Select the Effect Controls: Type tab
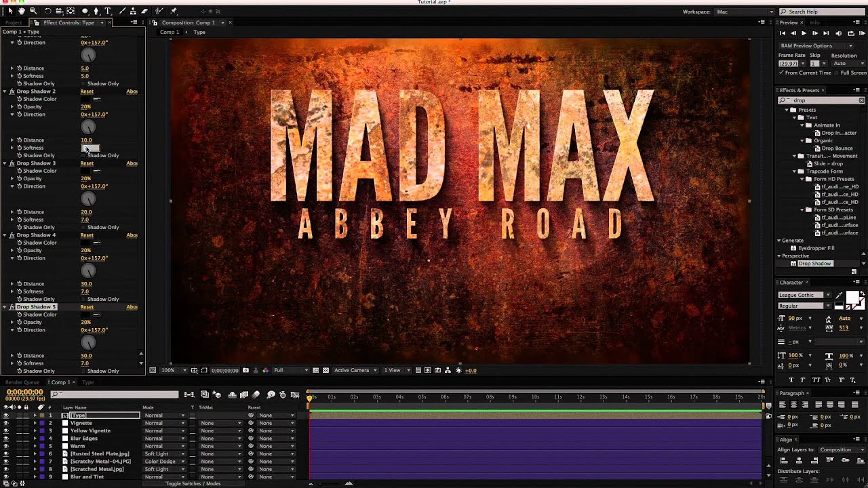 (x=68, y=22)
